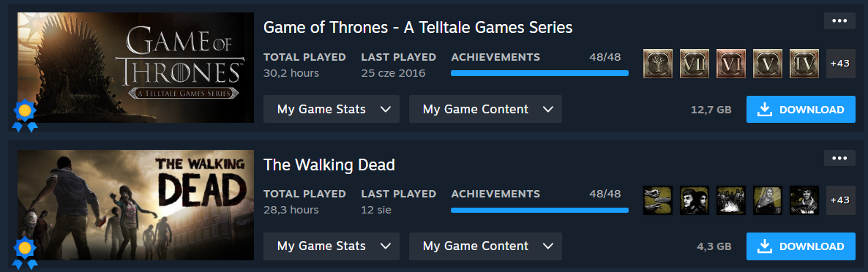
Task: Click Game of Thrones achievements progress bar
Action: point(539,73)
